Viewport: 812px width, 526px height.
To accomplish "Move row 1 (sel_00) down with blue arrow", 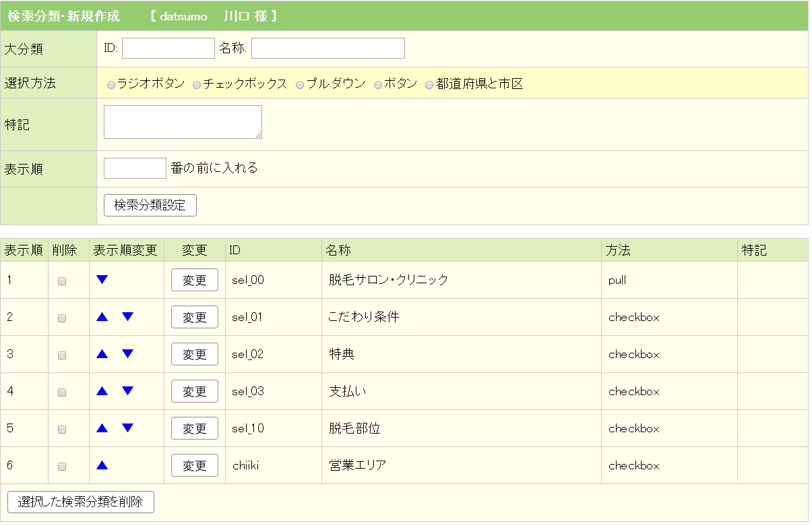I will (x=102, y=279).
